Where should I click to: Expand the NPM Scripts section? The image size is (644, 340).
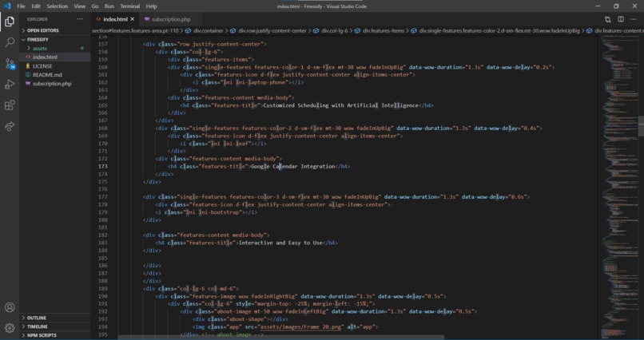55,335
